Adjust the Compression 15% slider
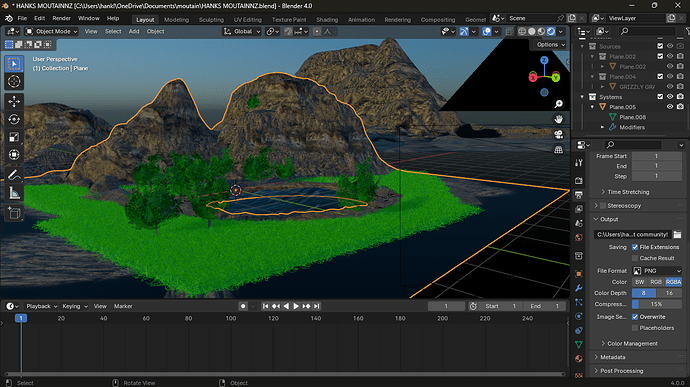Image resolution: width=690 pixels, height=387 pixels. click(x=657, y=304)
